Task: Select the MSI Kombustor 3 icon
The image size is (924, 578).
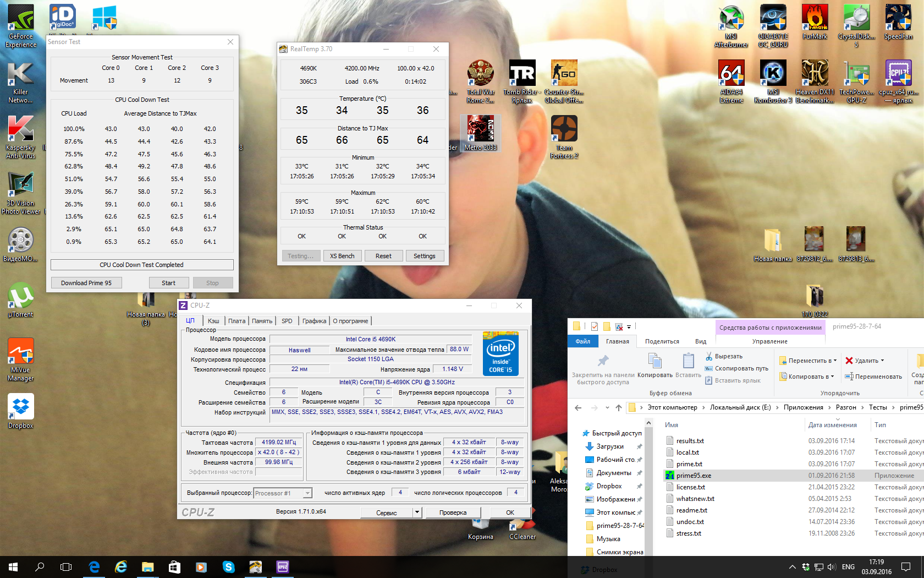Action: [x=773, y=81]
